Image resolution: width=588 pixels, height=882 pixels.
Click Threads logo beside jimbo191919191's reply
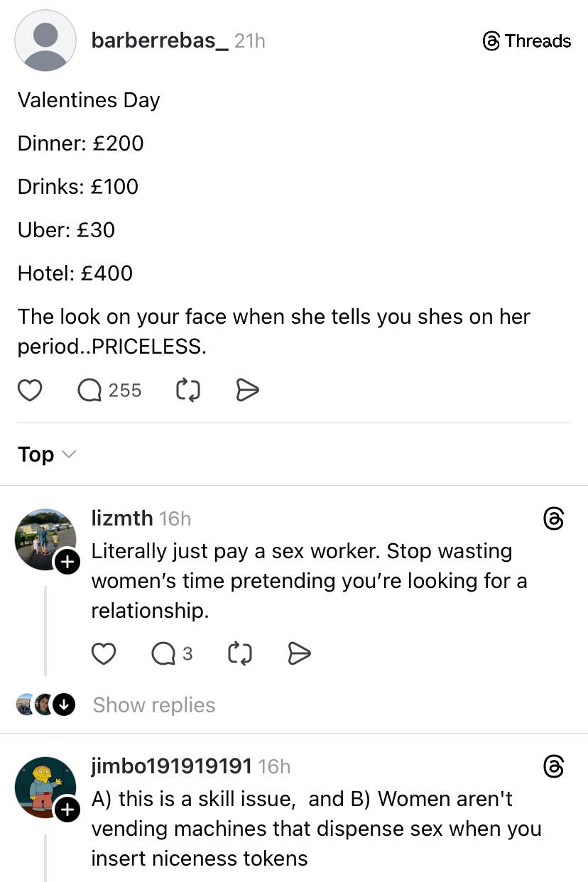click(553, 767)
